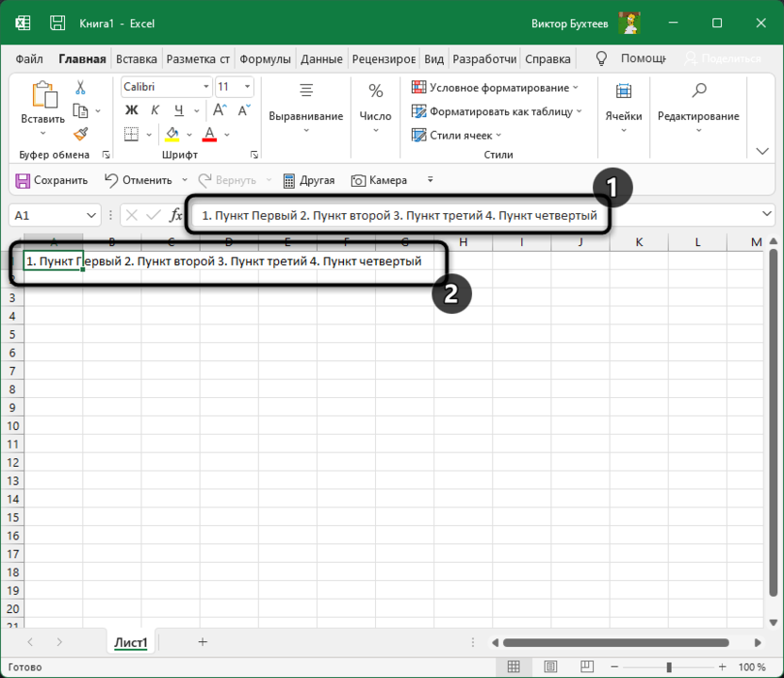Select the Format Painter brush icon
Screen dimensions: 784x678
[x=80, y=133]
